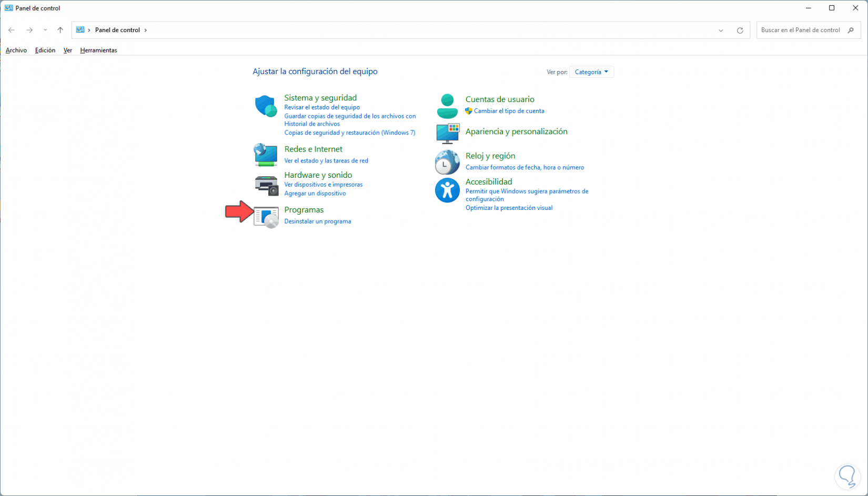Open Redes e Internet category
Image resolution: width=868 pixels, height=496 pixels.
(313, 149)
